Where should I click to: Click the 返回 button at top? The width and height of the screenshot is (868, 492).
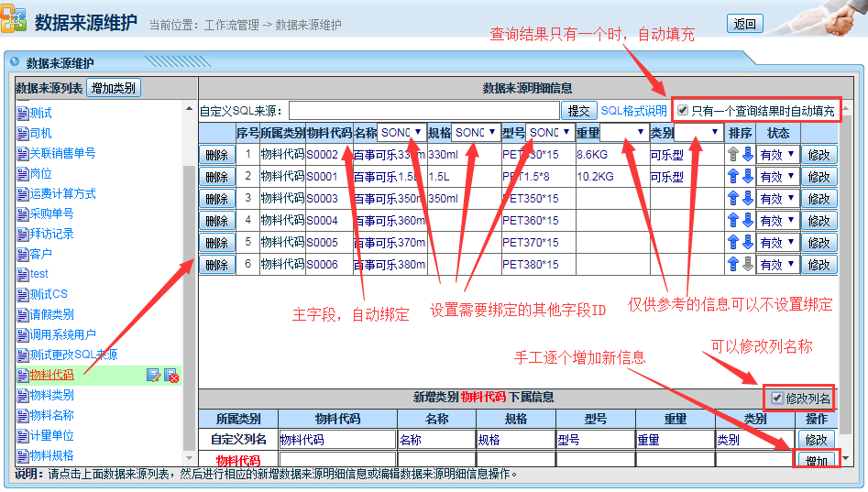[x=744, y=24]
